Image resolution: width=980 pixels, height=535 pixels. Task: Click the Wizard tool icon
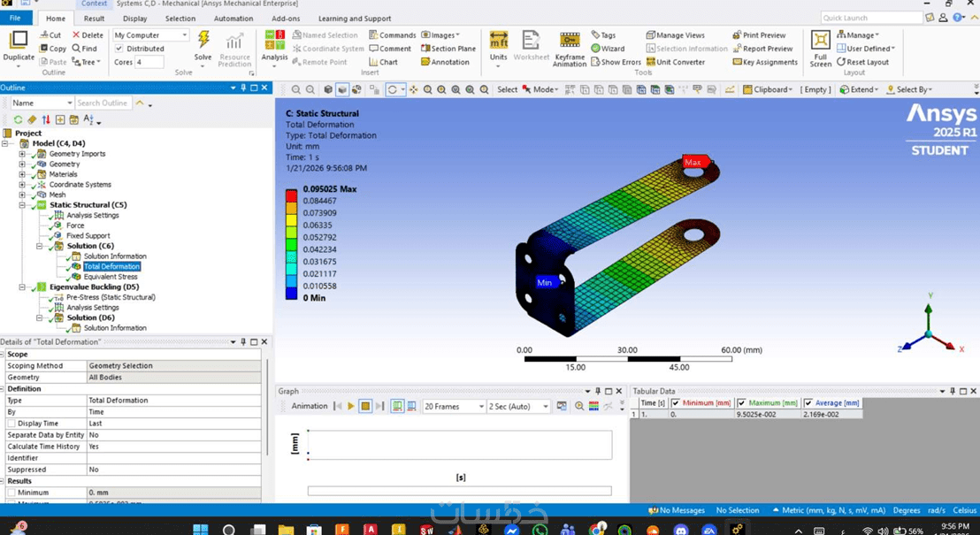coord(595,48)
